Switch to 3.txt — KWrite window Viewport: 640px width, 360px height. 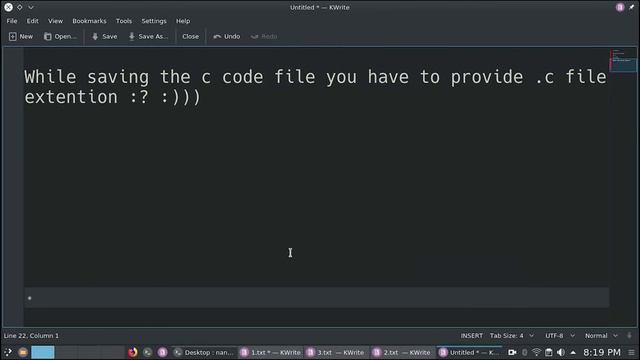pyautogui.click(x=337, y=352)
